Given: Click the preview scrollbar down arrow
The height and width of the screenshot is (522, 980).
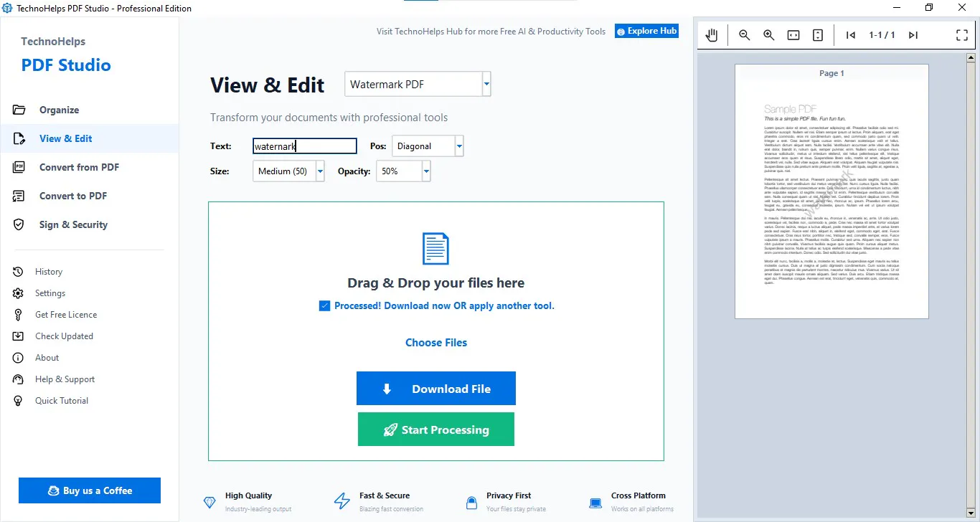Looking at the screenshot, I should 972,514.
